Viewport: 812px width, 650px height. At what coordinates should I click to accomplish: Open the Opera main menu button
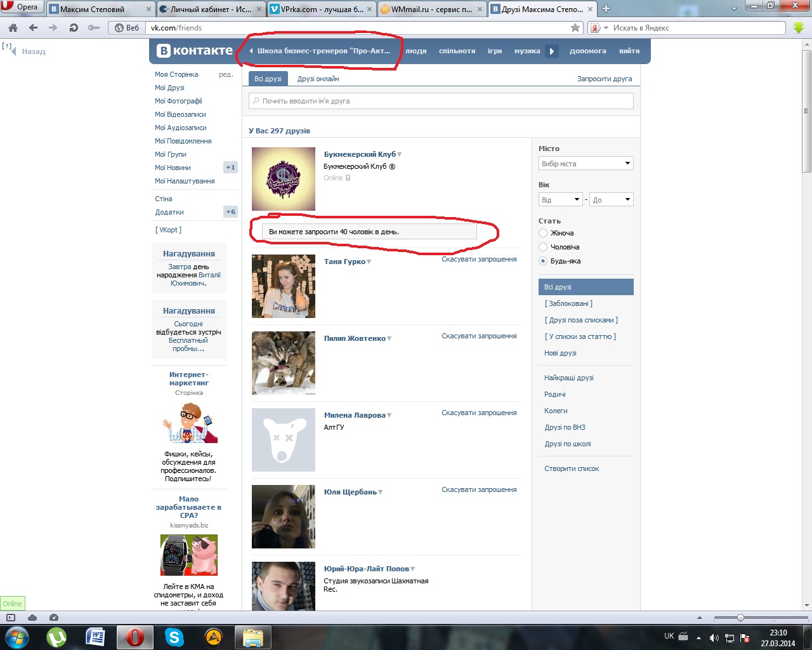[21, 7]
